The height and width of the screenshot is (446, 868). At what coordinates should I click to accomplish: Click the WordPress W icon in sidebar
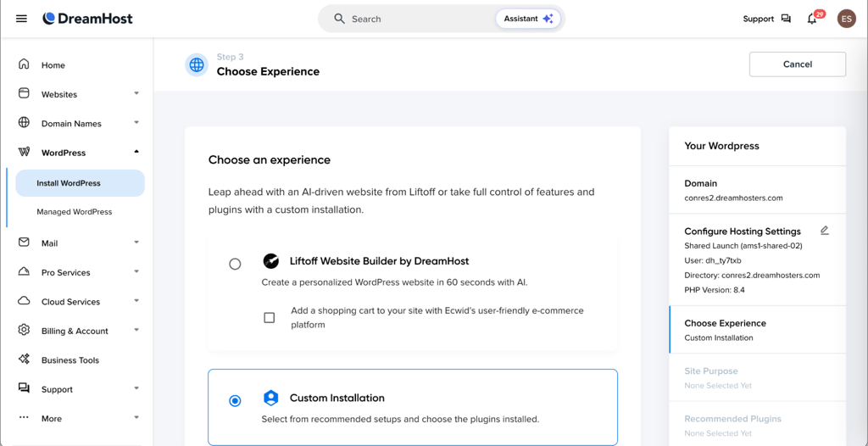24,152
